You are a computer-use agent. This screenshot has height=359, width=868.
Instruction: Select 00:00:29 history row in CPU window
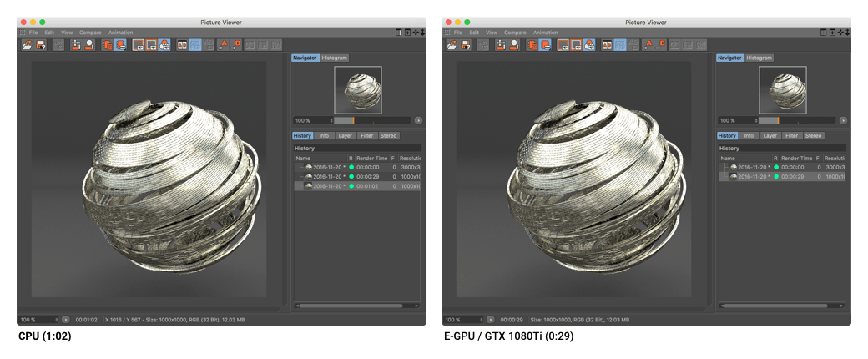click(357, 177)
